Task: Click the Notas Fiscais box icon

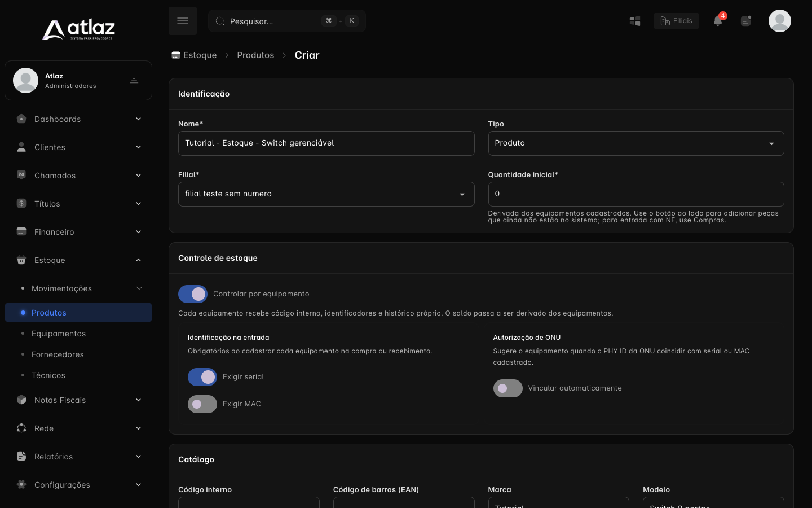Action: 21,400
